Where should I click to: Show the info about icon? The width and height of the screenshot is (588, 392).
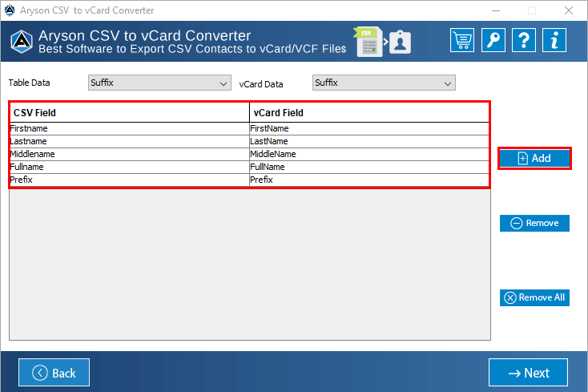(x=554, y=40)
